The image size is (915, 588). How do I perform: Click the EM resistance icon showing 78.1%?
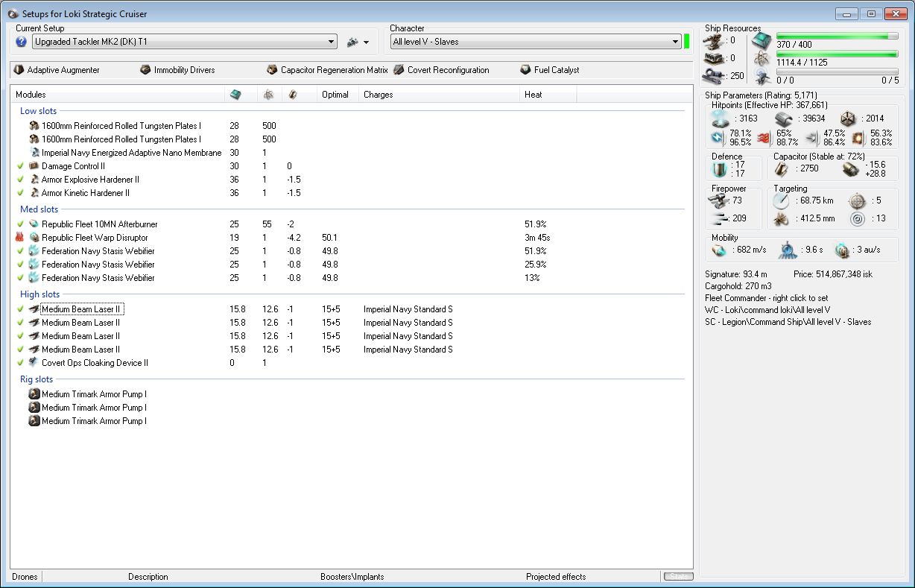718,137
